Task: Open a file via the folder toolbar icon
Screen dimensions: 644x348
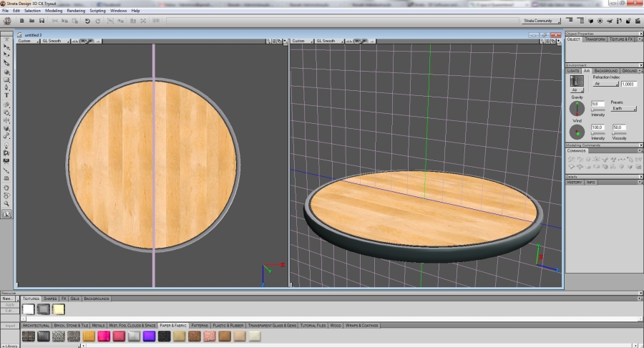Action: coord(31,21)
